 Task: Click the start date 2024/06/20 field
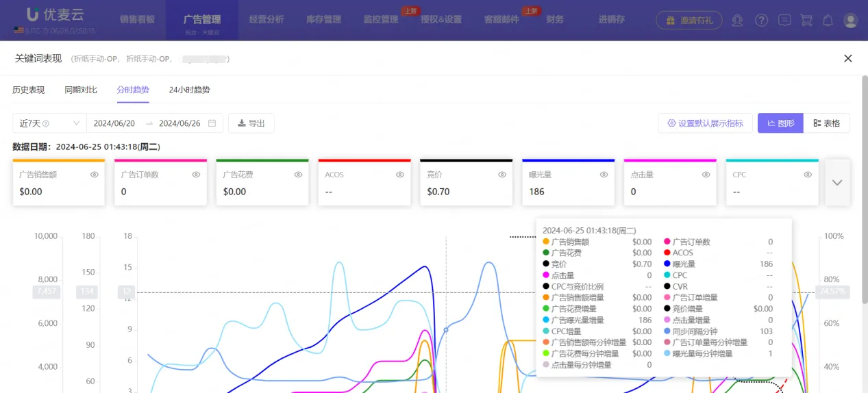coord(114,123)
